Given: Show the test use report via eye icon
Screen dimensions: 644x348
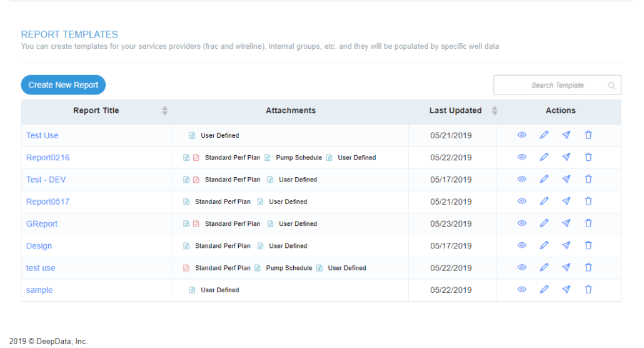Looking at the screenshot, I should pos(521,267).
